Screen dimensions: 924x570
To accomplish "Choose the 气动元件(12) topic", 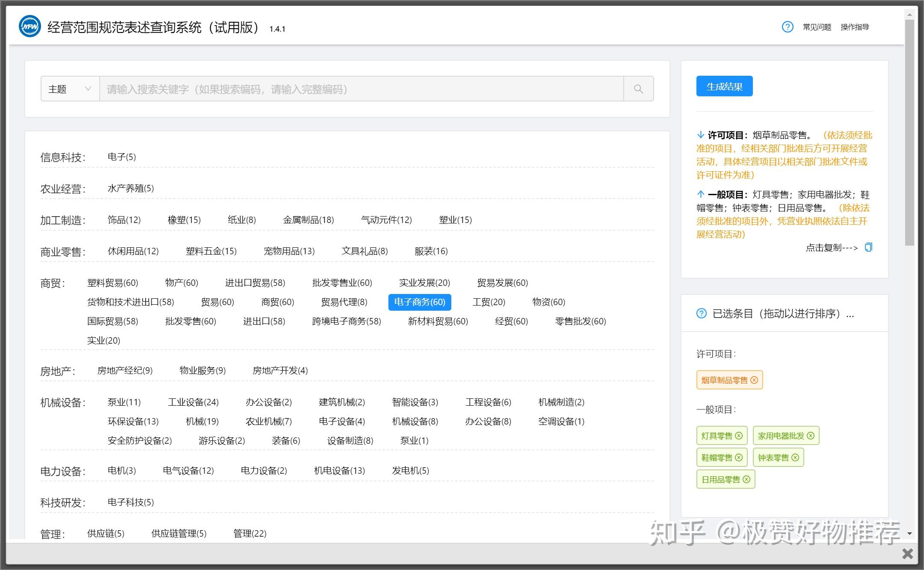I will (386, 220).
